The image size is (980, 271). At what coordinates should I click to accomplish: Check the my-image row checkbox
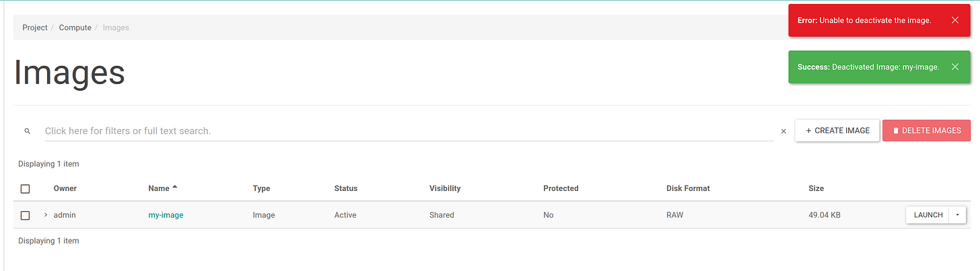(25, 215)
